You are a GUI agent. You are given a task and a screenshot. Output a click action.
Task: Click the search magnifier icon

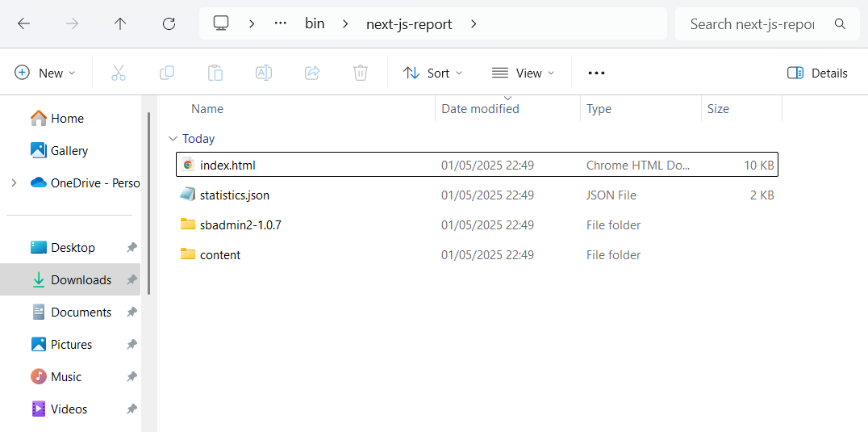point(840,23)
